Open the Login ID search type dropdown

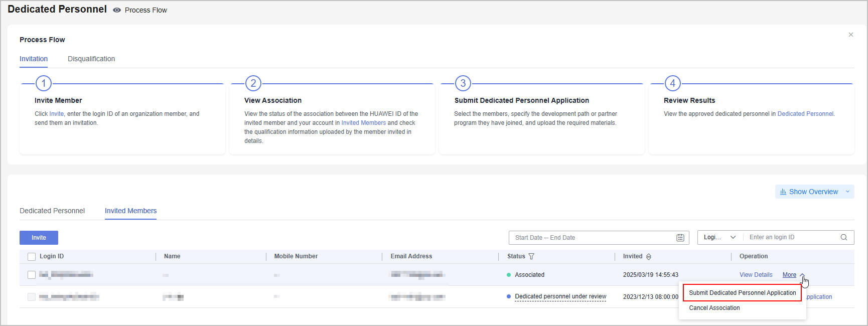tap(719, 237)
